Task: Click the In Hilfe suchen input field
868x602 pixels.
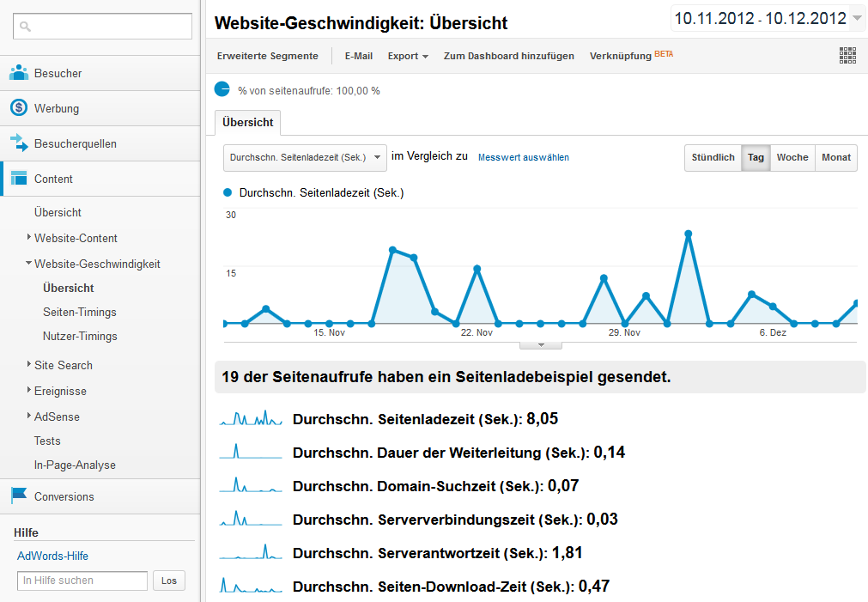Action: coord(82,581)
